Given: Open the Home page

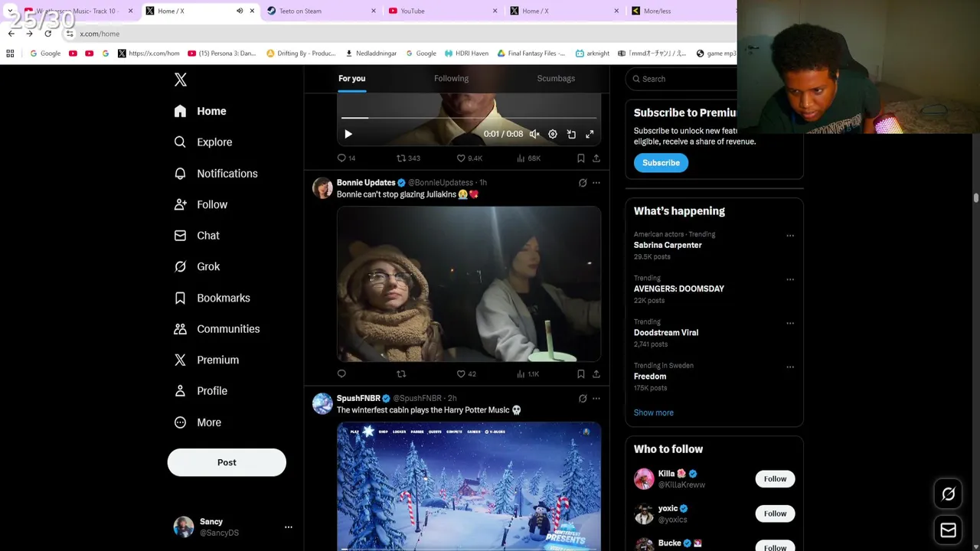Looking at the screenshot, I should point(200,111).
